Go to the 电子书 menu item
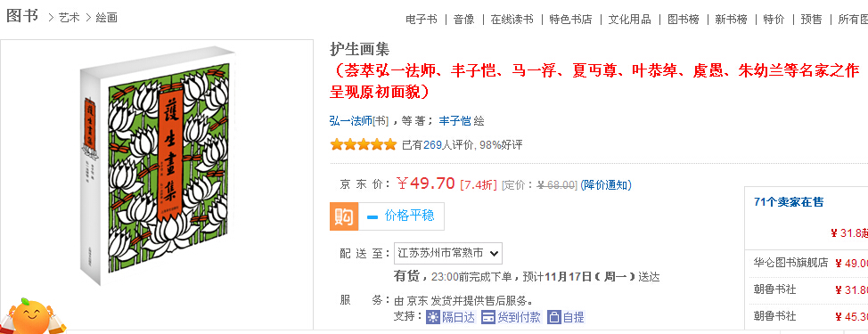 [421, 20]
